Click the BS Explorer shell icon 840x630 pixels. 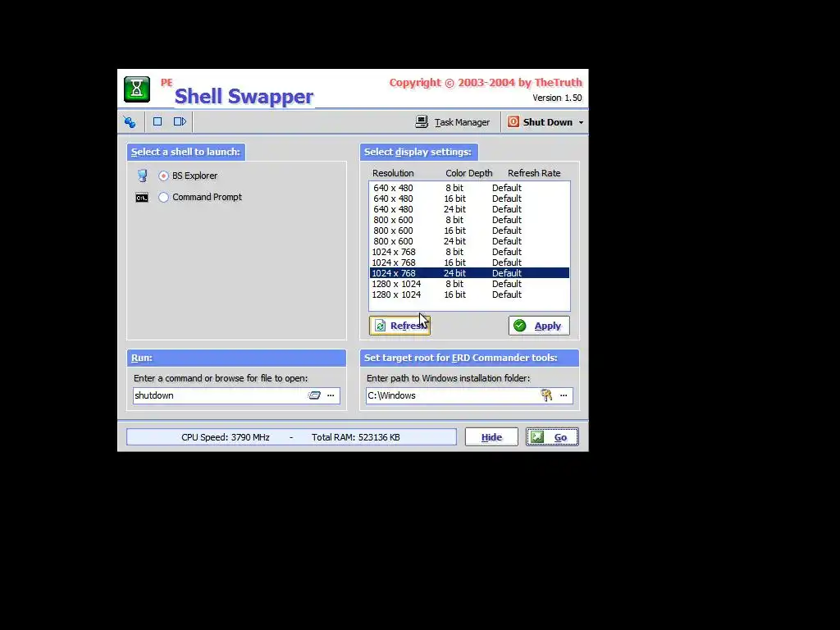tap(142, 176)
